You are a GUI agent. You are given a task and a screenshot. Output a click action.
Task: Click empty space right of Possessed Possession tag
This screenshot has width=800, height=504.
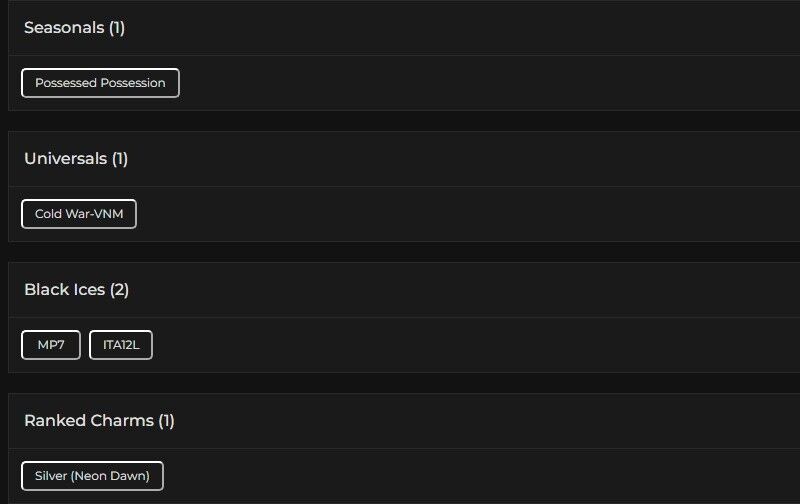click(x=480, y=83)
